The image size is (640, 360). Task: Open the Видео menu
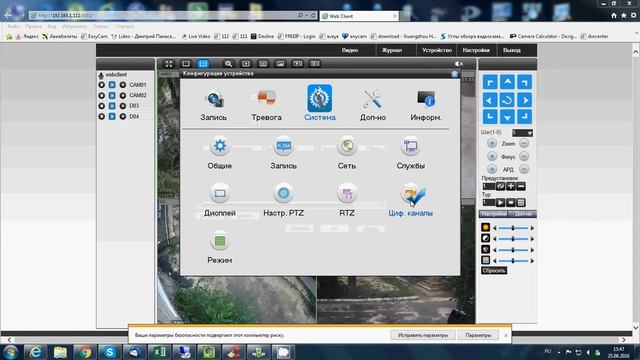[x=350, y=50]
